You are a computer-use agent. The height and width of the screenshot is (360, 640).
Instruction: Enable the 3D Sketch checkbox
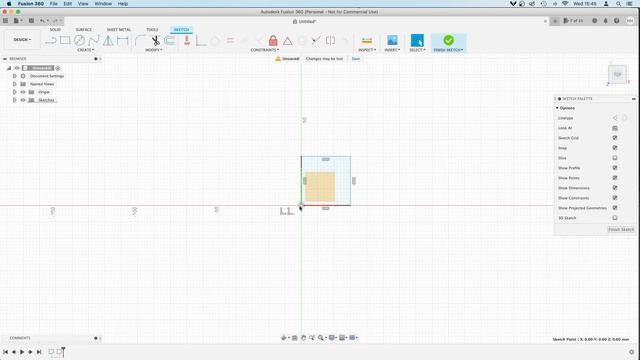(x=615, y=218)
